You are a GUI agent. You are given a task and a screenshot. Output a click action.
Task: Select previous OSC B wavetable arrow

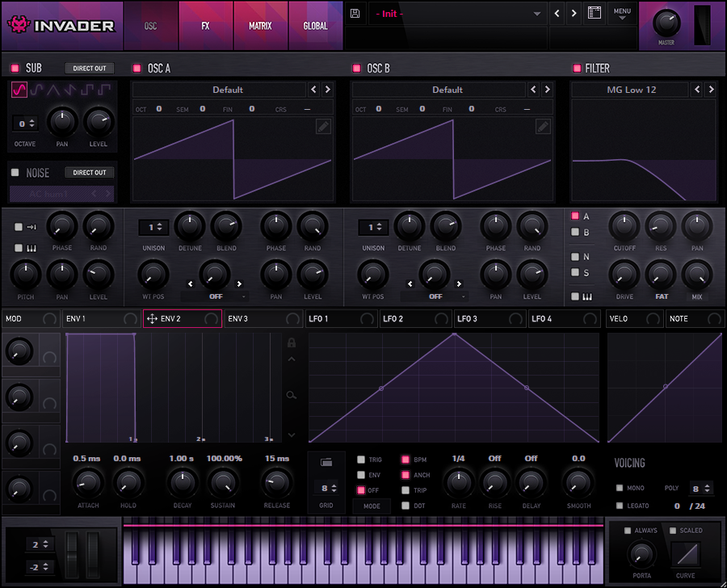533,90
